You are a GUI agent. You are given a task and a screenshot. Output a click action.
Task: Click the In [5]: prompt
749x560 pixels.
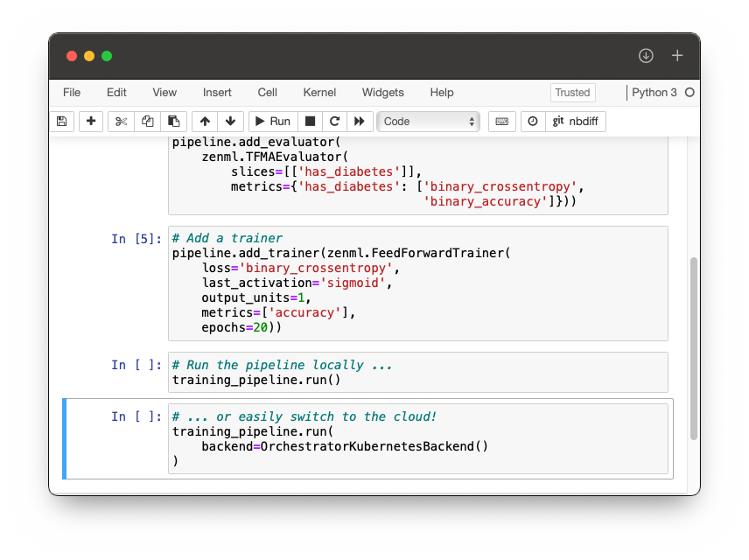point(136,238)
